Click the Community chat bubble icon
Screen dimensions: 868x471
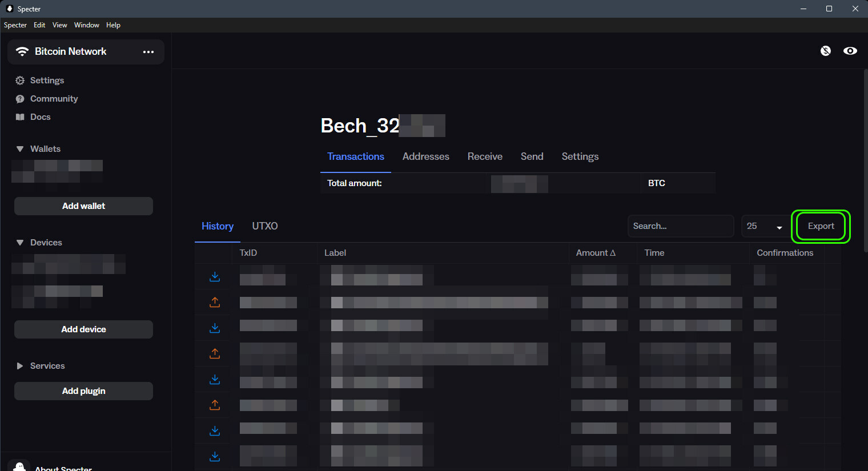point(20,99)
